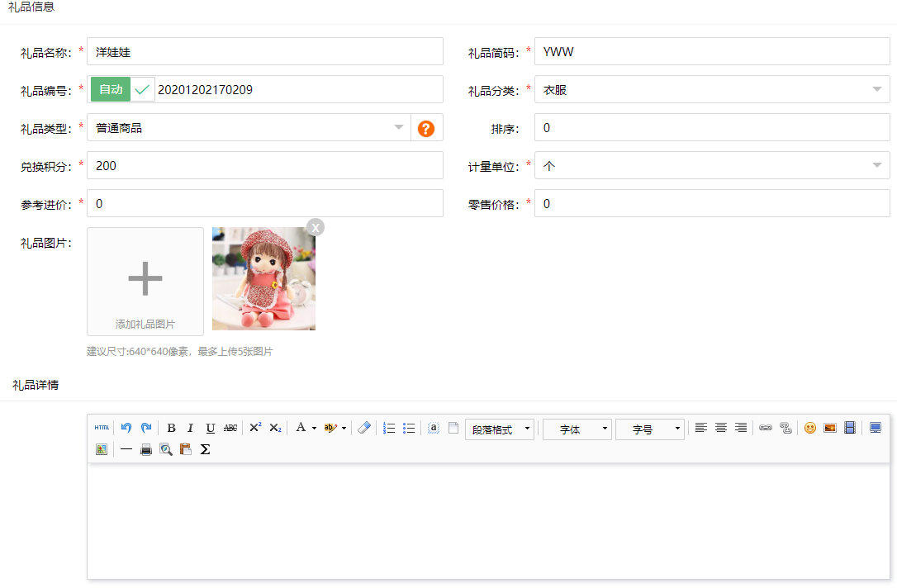Click the undo icon in editor
Viewport: 897px width, 588px height.
(x=126, y=428)
